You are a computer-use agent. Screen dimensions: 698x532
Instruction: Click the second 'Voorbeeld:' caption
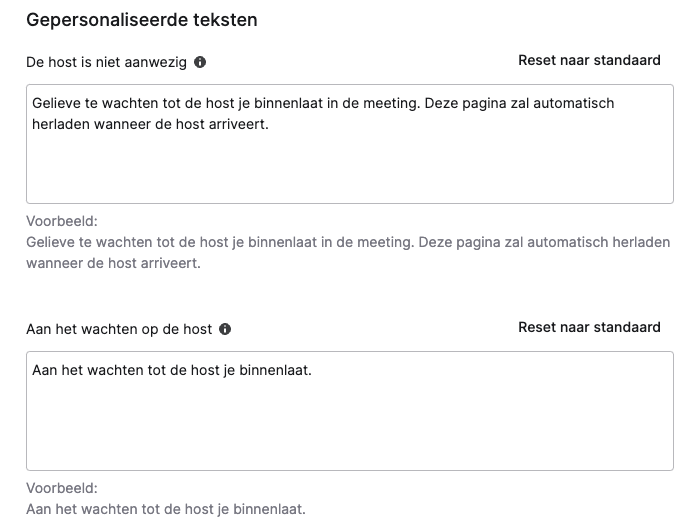tap(62, 488)
